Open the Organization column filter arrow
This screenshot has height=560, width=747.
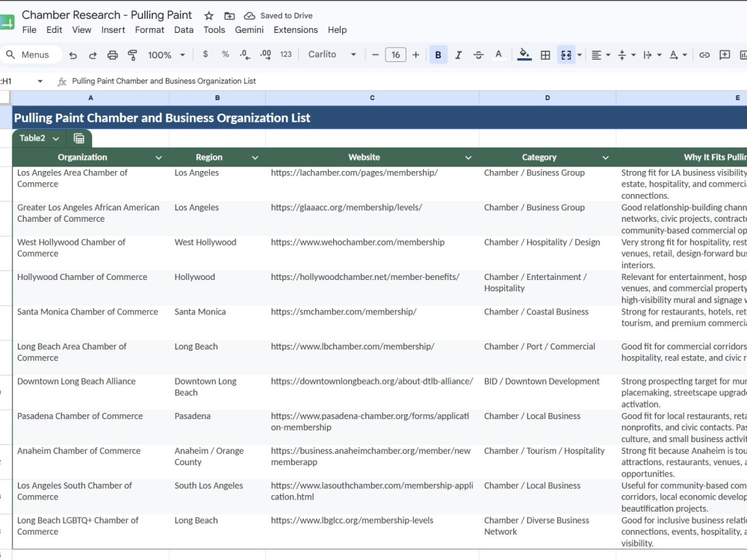tap(158, 158)
